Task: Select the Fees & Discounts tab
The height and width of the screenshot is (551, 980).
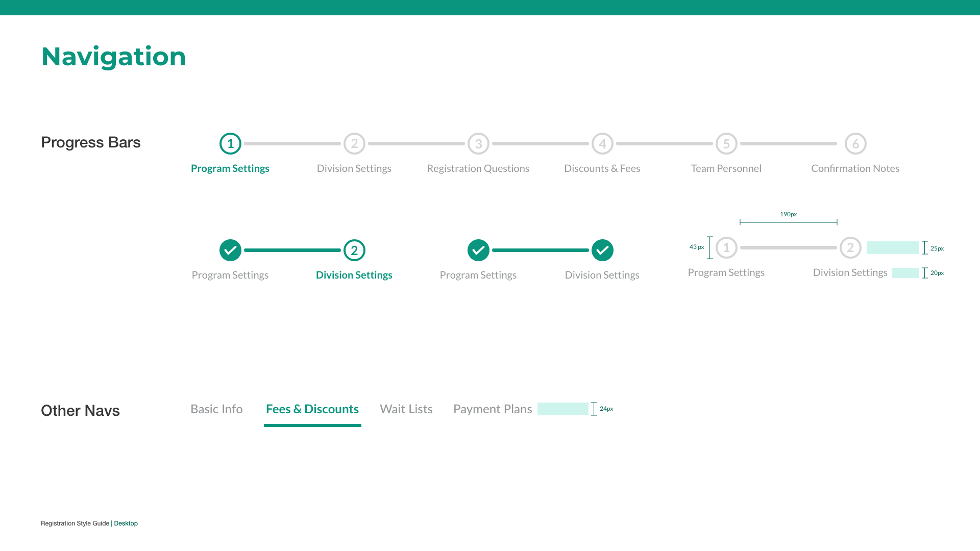Action: [x=312, y=409]
